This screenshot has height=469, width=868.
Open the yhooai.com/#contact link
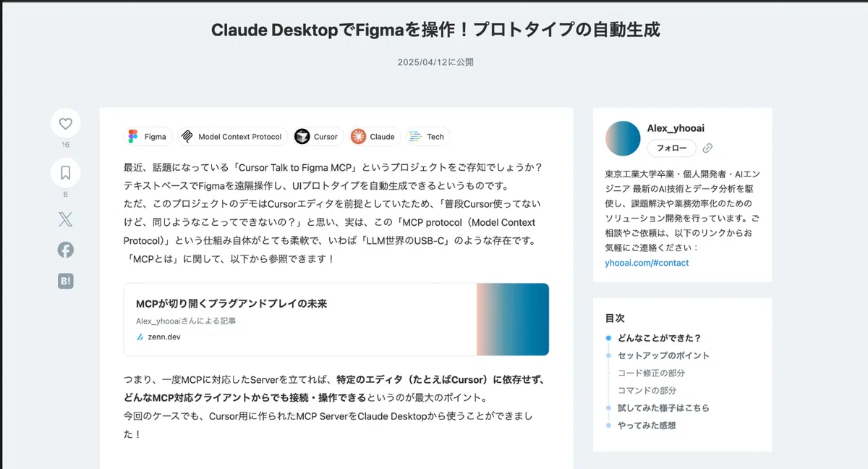pyautogui.click(x=647, y=263)
